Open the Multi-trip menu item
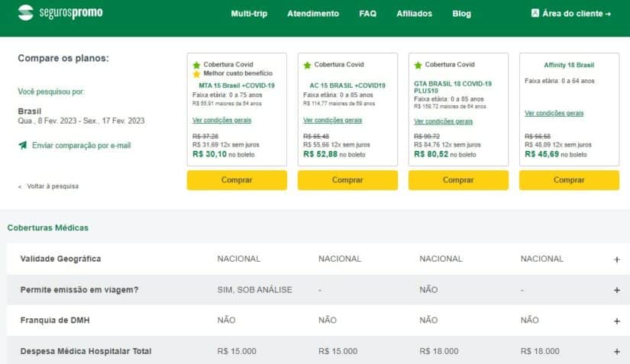The width and height of the screenshot is (630, 364). point(249,14)
